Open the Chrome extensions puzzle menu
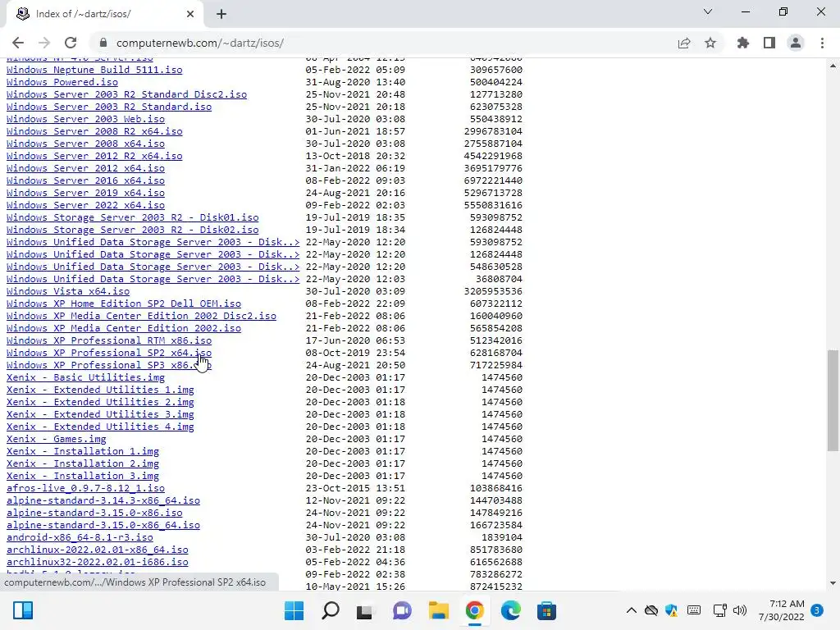 (743, 43)
